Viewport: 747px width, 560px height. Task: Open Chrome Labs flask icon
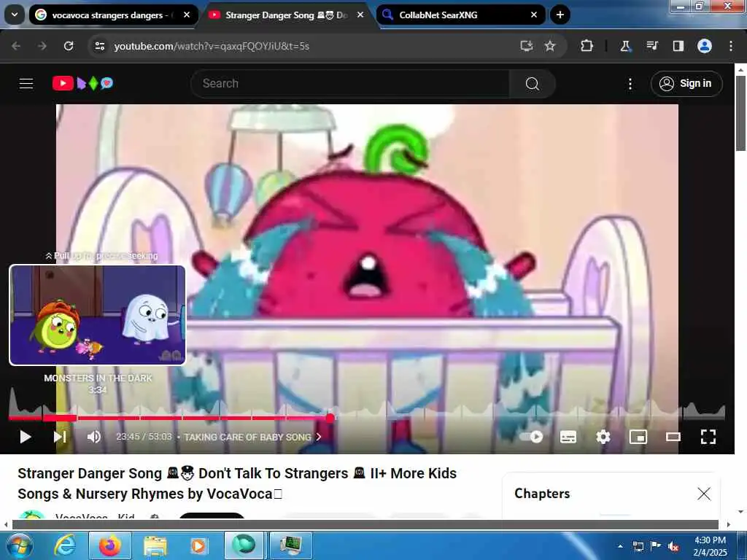coord(625,46)
